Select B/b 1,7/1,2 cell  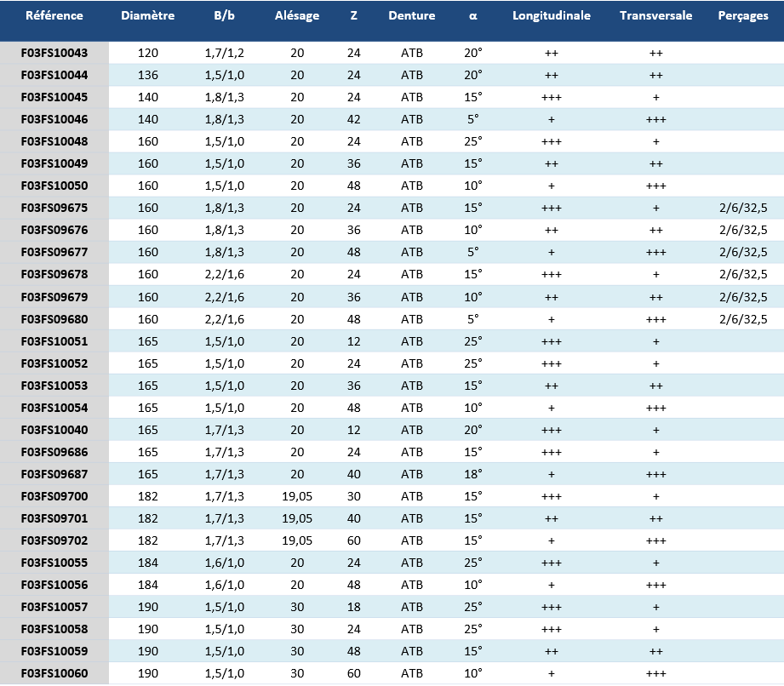tap(225, 53)
